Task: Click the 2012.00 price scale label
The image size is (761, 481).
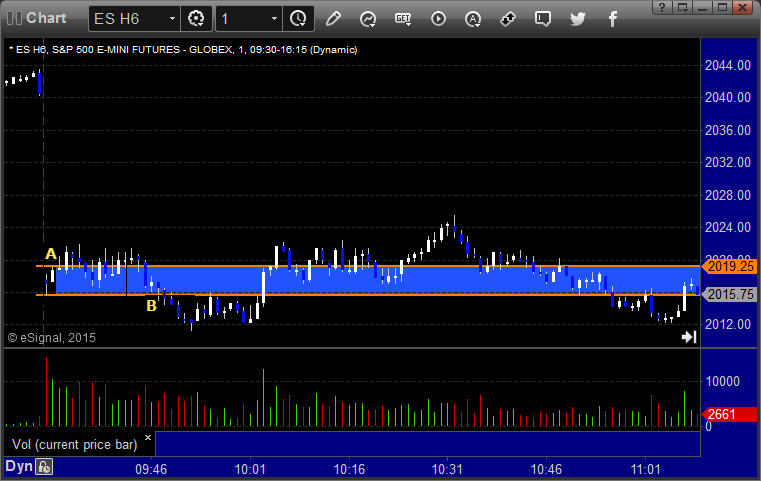Action: pos(728,324)
